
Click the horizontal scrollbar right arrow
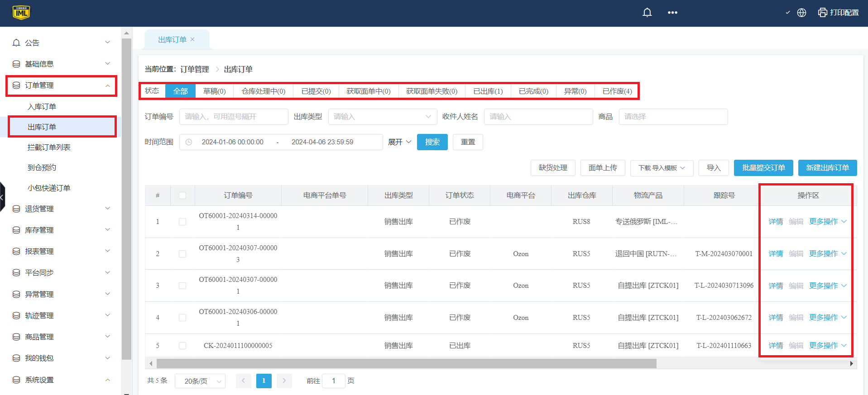coord(852,363)
